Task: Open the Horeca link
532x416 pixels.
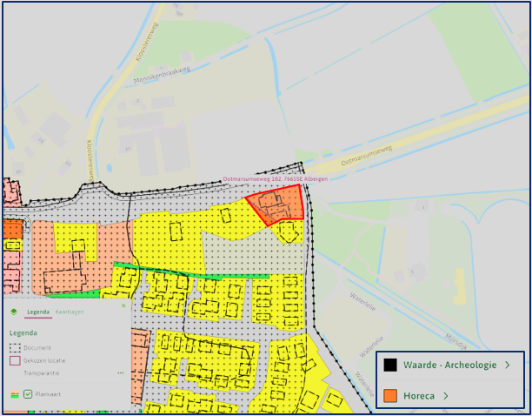Action: [419, 396]
